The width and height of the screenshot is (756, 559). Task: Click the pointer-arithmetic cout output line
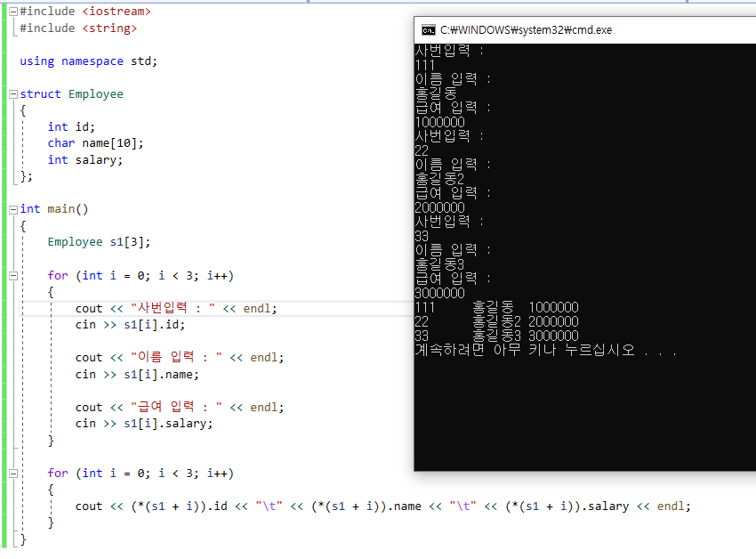[x=382, y=506]
